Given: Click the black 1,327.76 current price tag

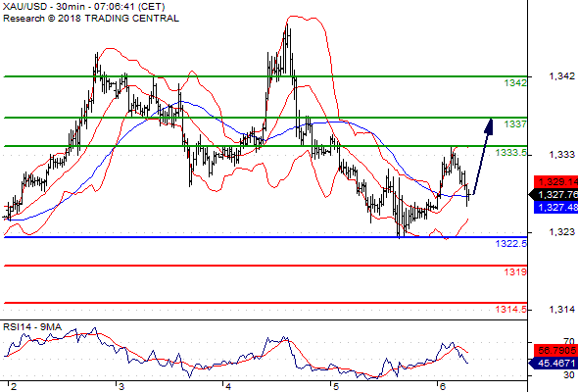Looking at the screenshot, I should pos(554,194).
